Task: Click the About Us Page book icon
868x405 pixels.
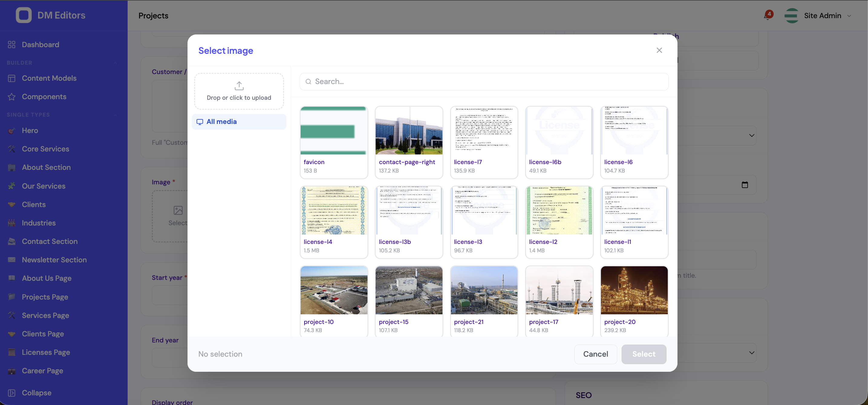Action: tap(12, 278)
